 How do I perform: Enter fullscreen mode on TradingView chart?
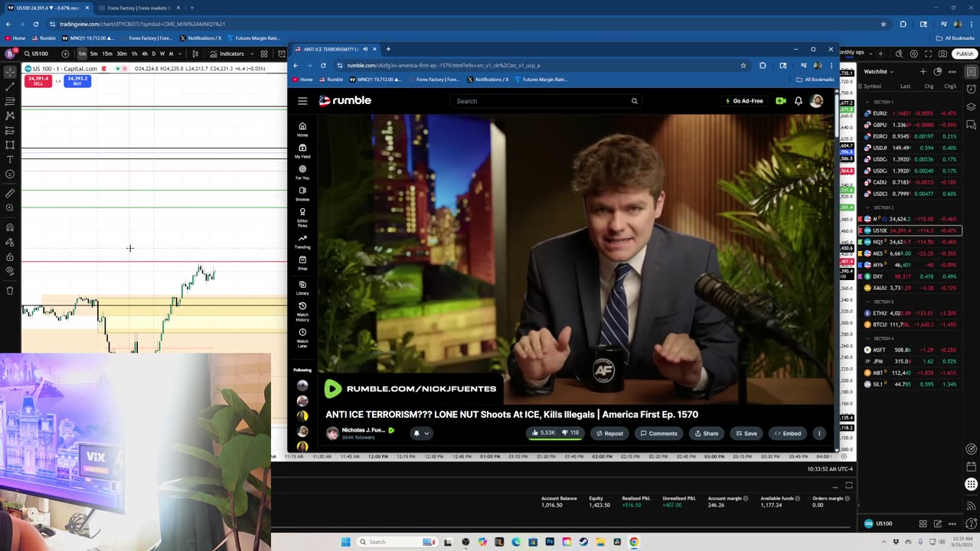(x=928, y=54)
